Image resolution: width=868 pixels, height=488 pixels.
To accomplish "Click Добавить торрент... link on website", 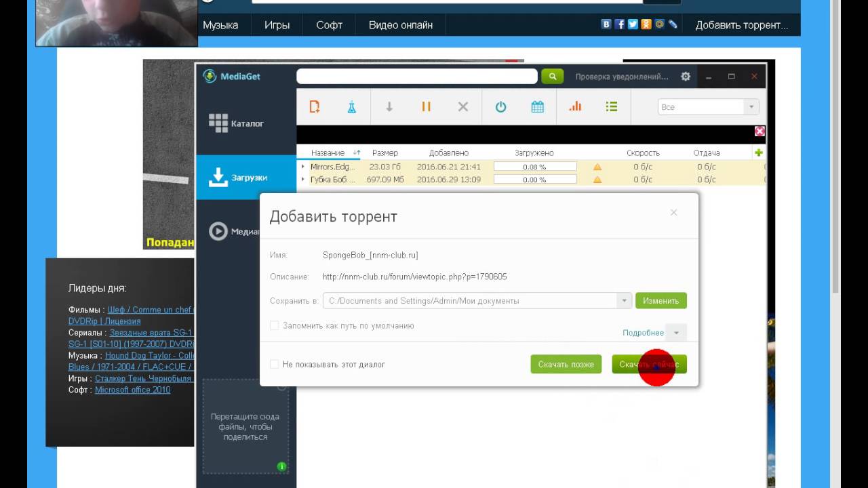I will pyautogui.click(x=742, y=25).
